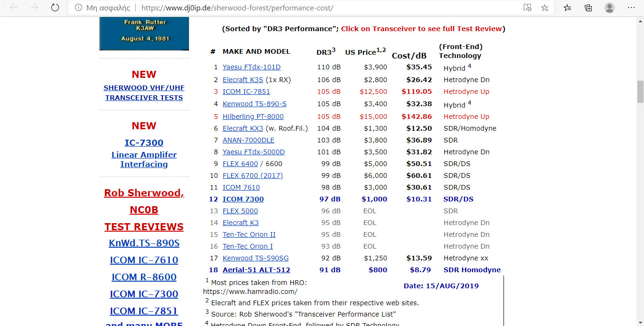Screen dimensions: 644x326
Task: Open the Elecraft K3 review link
Action: click(x=240, y=223)
